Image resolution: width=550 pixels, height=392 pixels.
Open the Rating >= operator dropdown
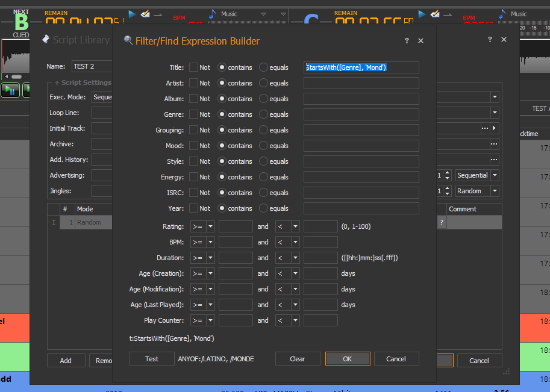(210, 226)
